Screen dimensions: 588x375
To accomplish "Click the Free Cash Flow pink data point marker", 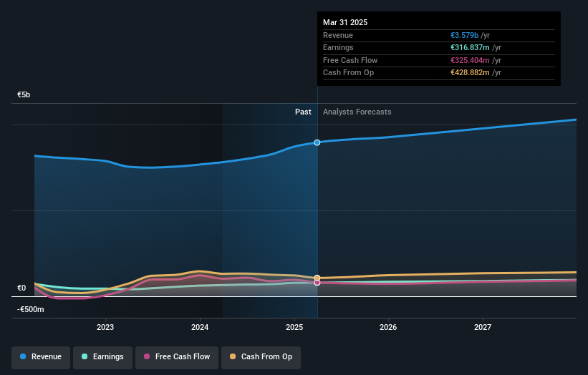I will pos(317,283).
